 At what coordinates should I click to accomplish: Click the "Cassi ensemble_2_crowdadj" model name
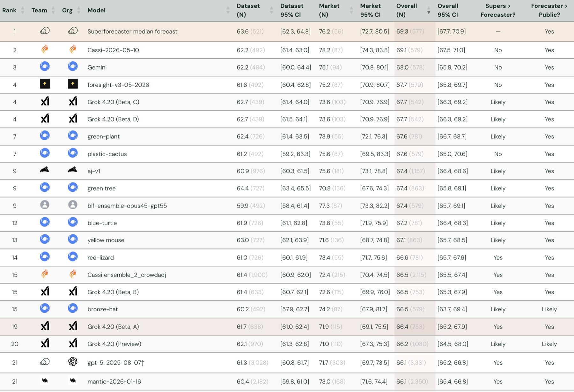[x=127, y=275]
